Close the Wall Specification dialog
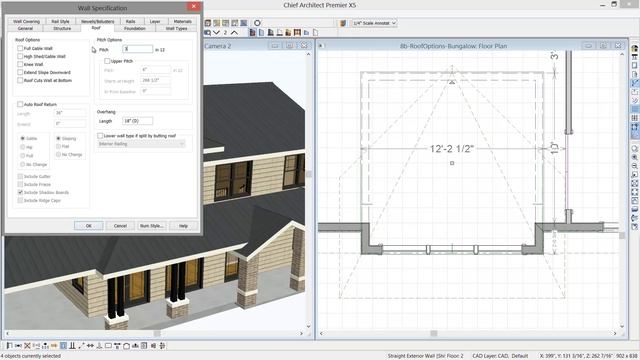Screen dimensions: 640x360 (193, 6)
